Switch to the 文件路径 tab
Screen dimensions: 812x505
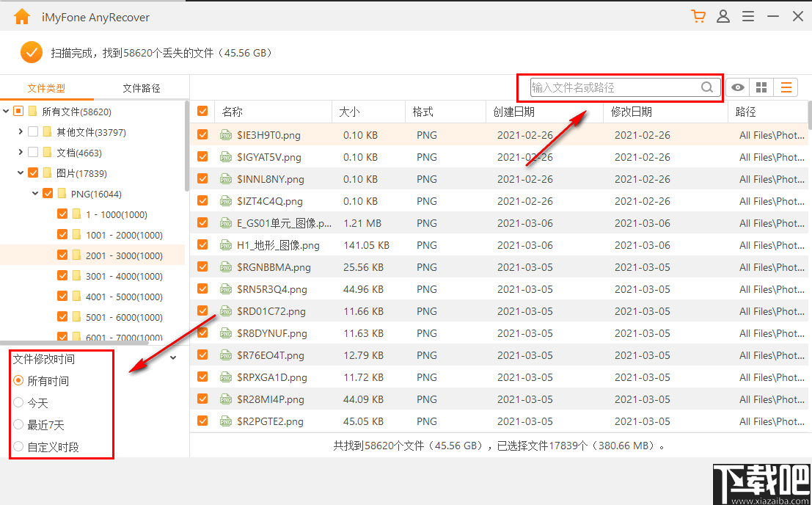pyautogui.click(x=142, y=87)
